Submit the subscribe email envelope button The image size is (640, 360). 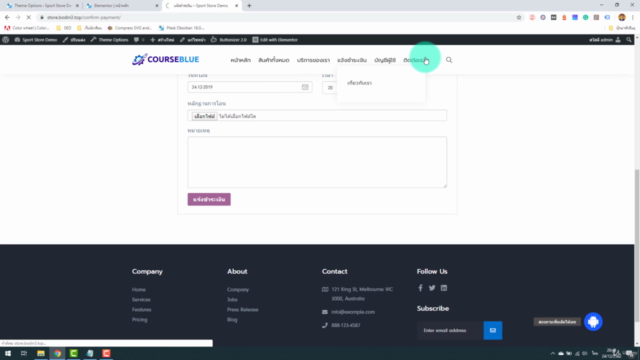[x=493, y=330]
